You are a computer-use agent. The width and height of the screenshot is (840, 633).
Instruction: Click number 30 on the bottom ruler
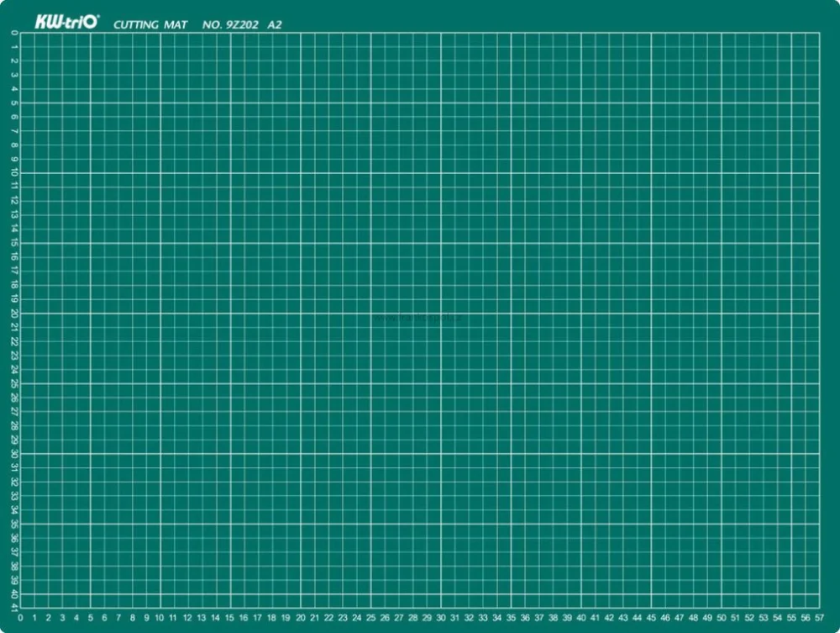(441, 618)
